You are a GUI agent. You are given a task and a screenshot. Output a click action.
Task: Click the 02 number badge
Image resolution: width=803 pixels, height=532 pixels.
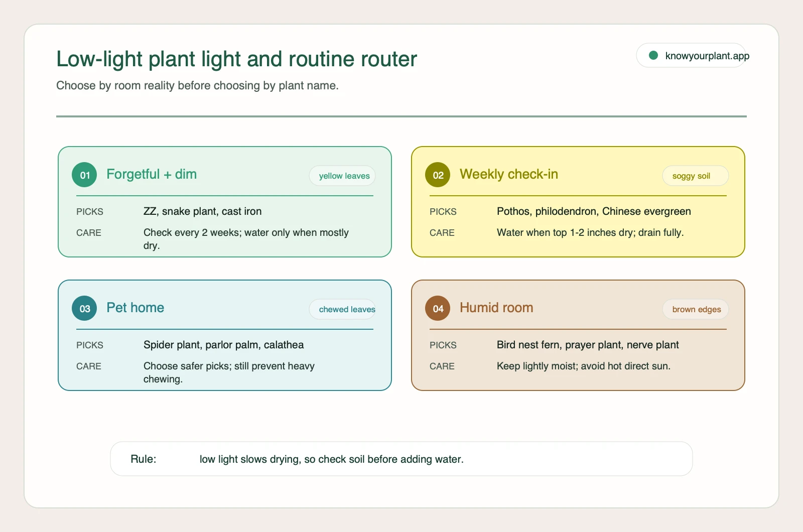(x=438, y=175)
